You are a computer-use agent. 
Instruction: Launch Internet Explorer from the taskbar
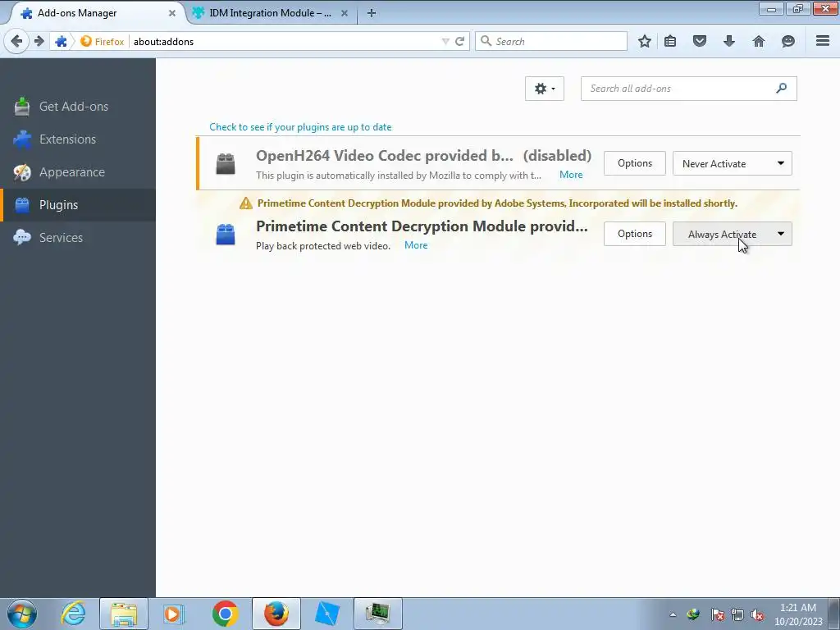(x=73, y=614)
